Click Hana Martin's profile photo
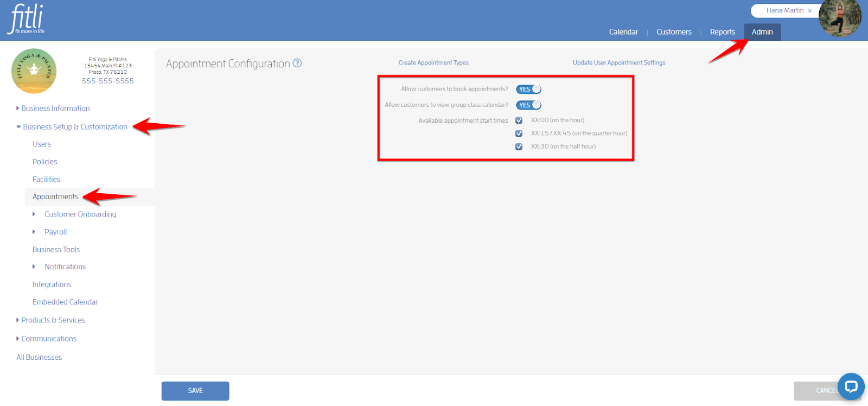Image resolution: width=868 pixels, height=406 pixels. pos(840,18)
